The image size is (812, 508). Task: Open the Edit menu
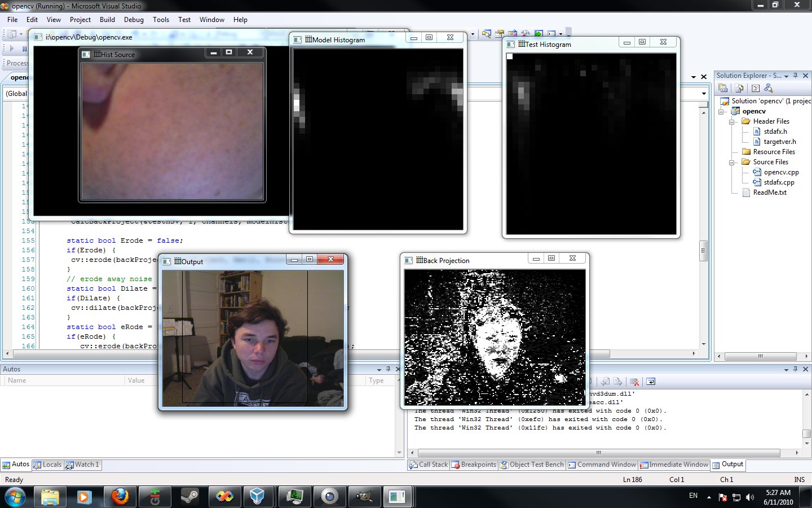tap(32, 19)
